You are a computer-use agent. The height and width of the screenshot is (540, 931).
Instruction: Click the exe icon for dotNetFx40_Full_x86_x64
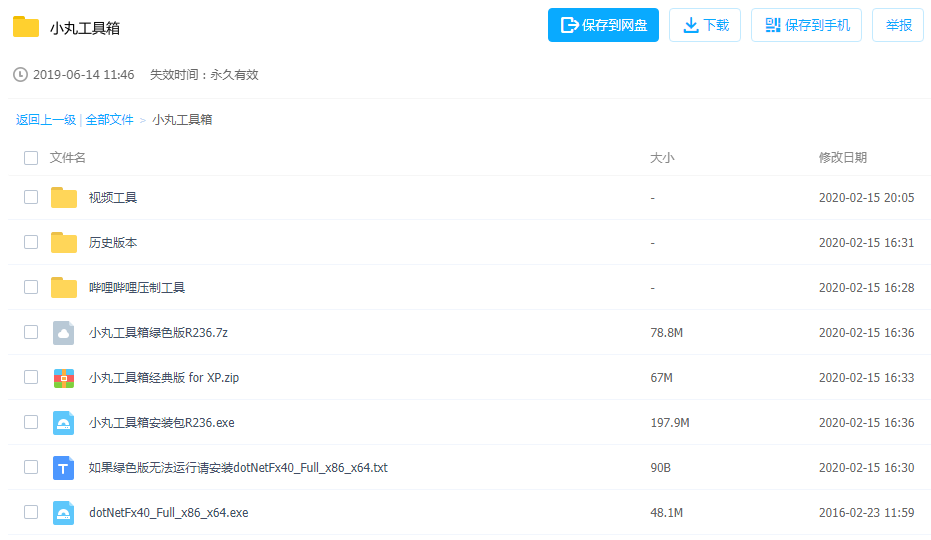pyautogui.click(x=64, y=513)
